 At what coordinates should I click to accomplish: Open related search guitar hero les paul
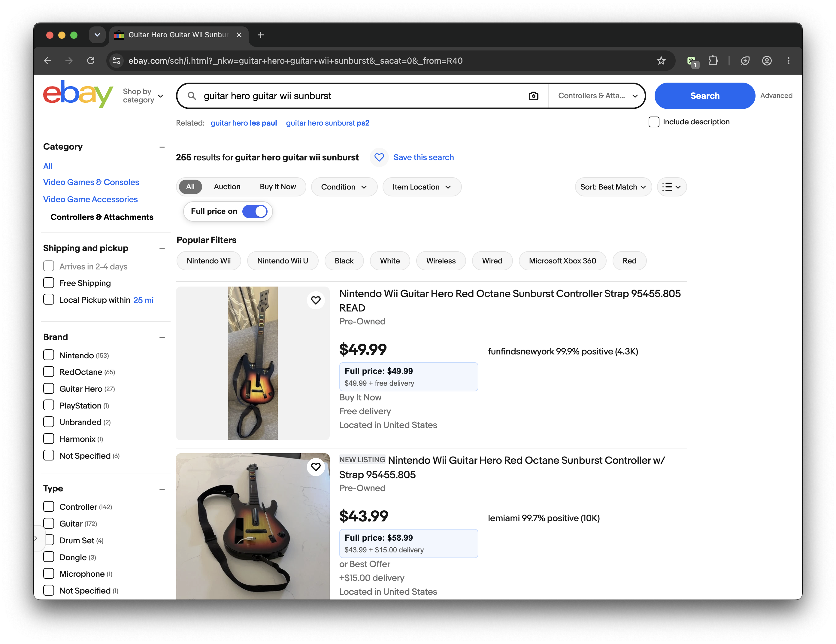click(x=244, y=123)
